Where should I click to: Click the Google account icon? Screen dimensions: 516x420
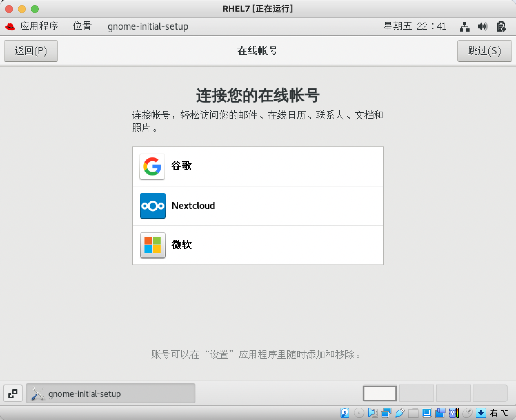click(152, 166)
